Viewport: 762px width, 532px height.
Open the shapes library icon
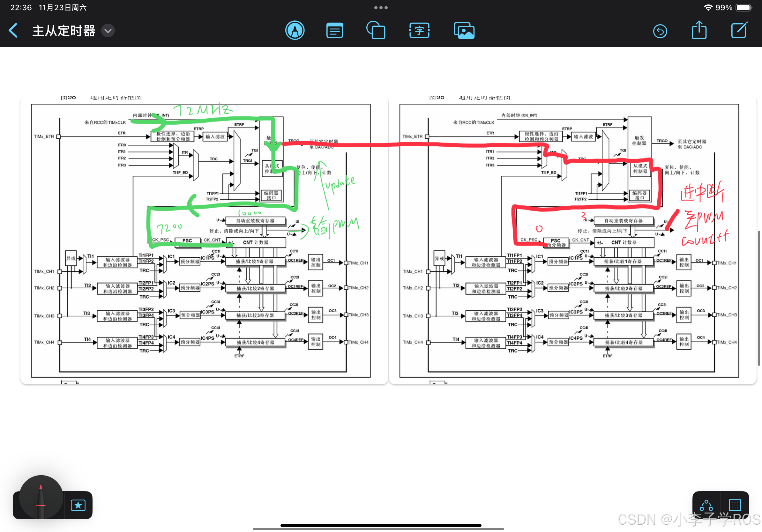[x=376, y=31]
